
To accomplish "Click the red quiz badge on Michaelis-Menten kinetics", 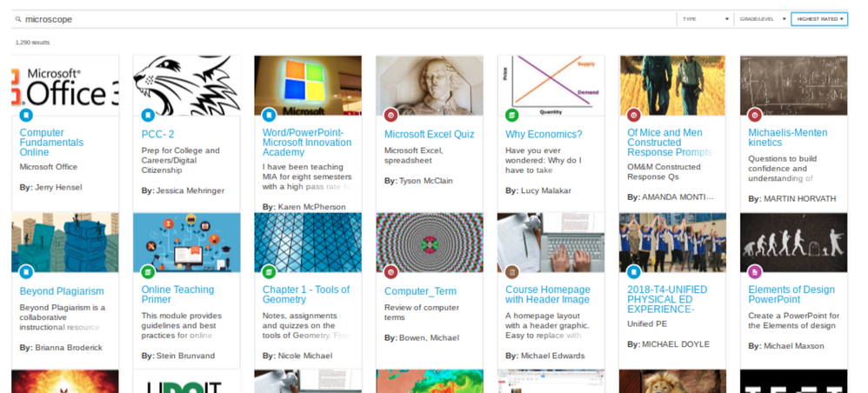I will click(x=755, y=115).
